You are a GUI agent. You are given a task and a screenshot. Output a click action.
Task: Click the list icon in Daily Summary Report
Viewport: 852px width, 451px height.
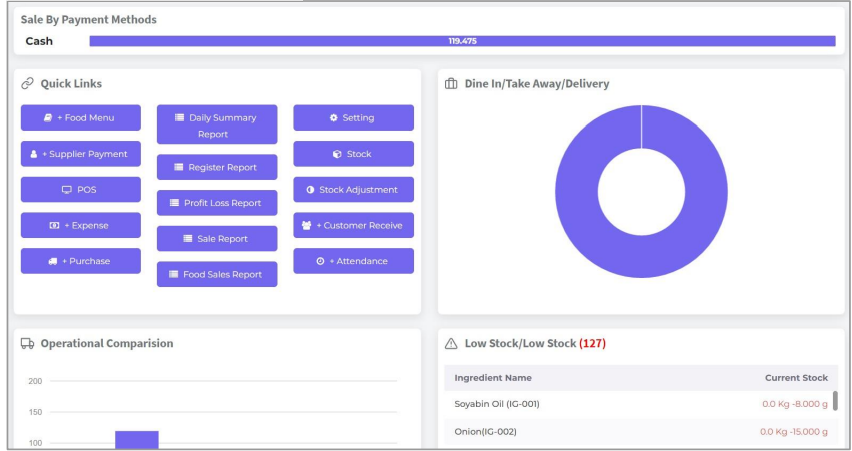point(179,117)
